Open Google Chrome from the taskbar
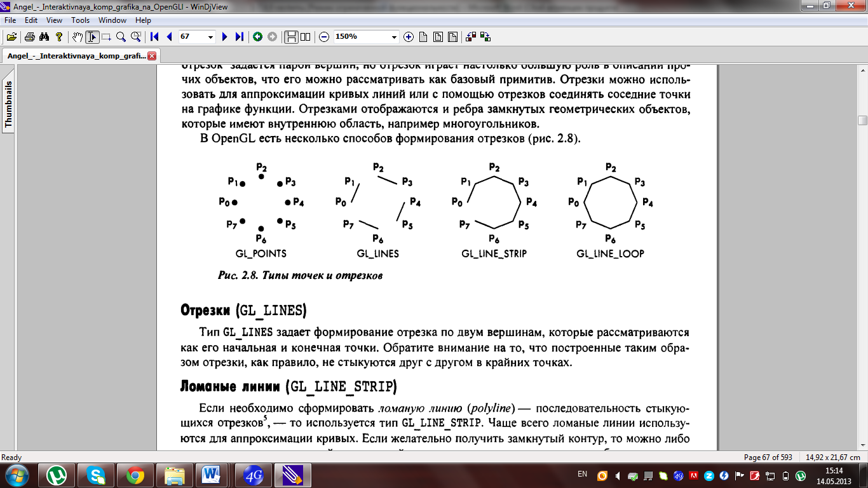868x488 pixels. (135, 475)
